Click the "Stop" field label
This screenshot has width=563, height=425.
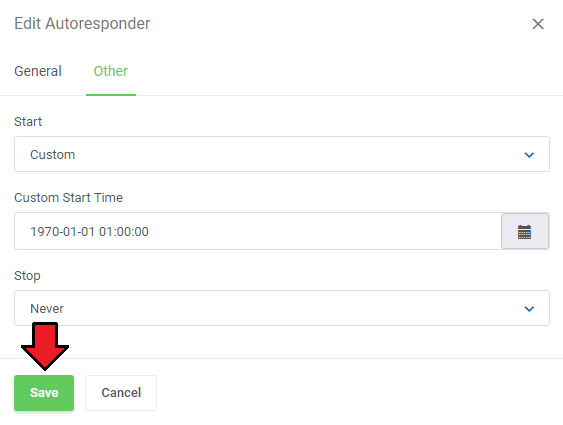pos(27,276)
